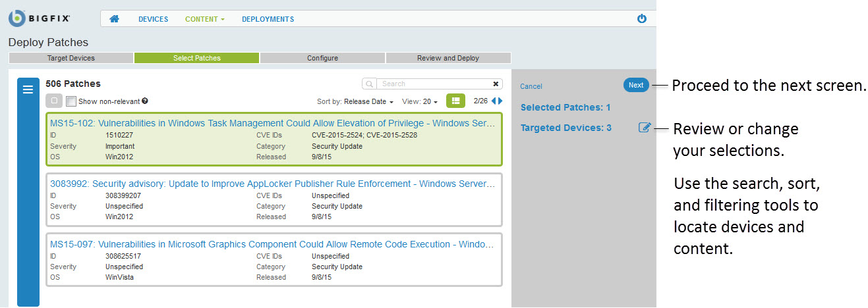Clear the search box with X
The width and height of the screenshot is (868, 308).
496,84
